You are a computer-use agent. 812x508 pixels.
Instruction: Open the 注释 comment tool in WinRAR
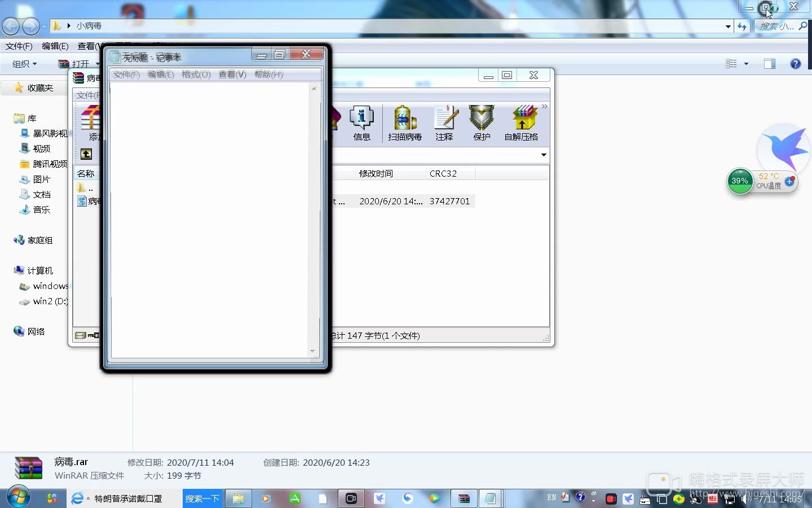pyautogui.click(x=444, y=123)
